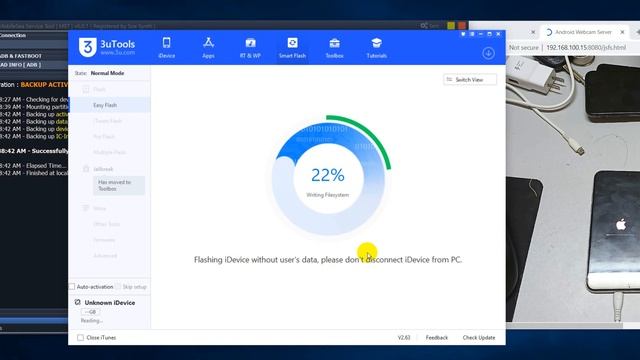Click the www.3u.com text under logo

coord(118,53)
